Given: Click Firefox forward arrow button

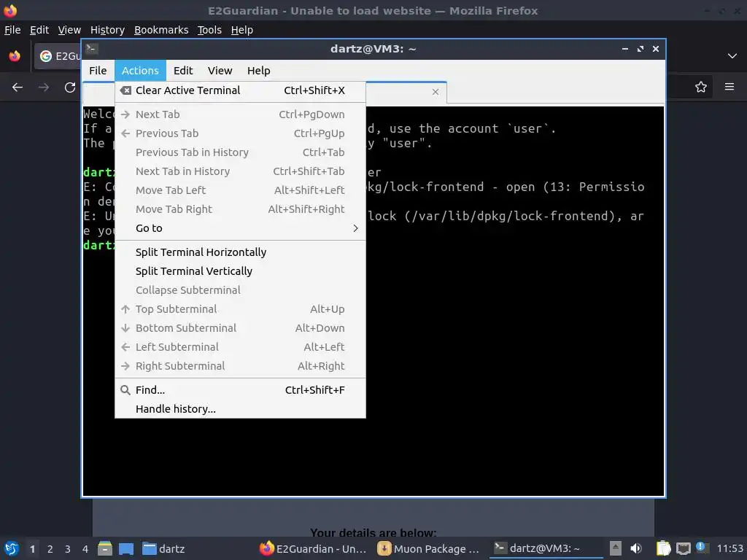Looking at the screenshot, I should click(x=44, y=87).
